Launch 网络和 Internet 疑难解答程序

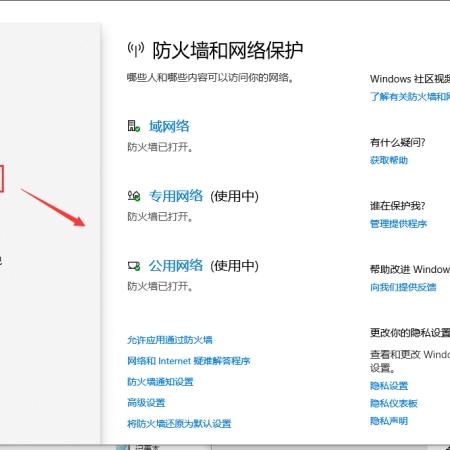click(x=189, y=361)
